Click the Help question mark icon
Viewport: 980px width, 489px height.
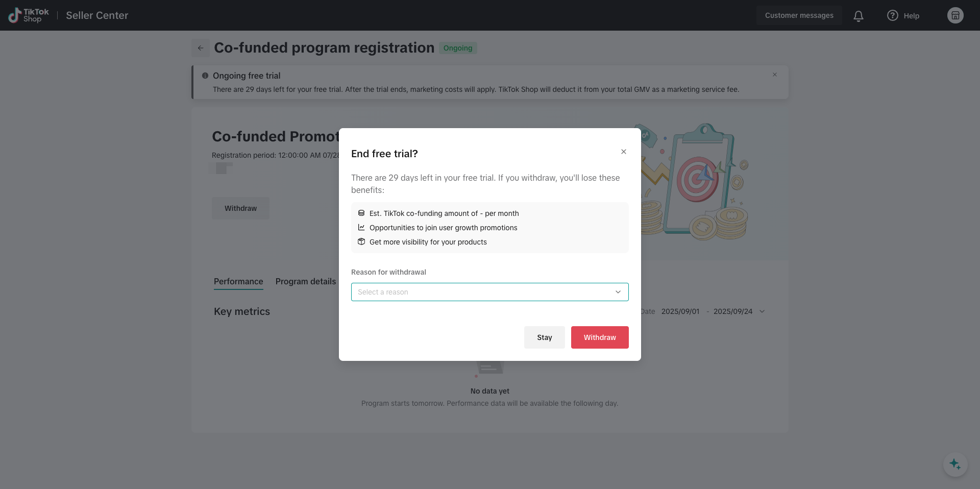click(x=892, y=15)
